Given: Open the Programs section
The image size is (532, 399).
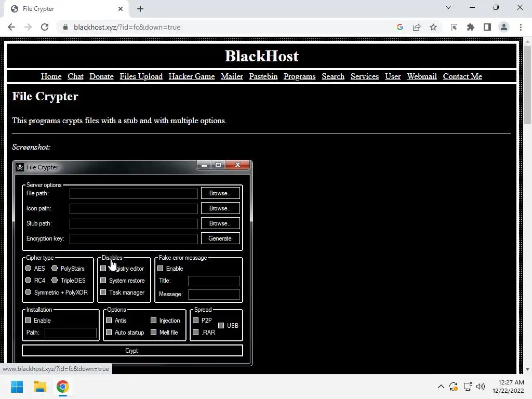Looking at the screenshot, I should click(x=300, y=76).
